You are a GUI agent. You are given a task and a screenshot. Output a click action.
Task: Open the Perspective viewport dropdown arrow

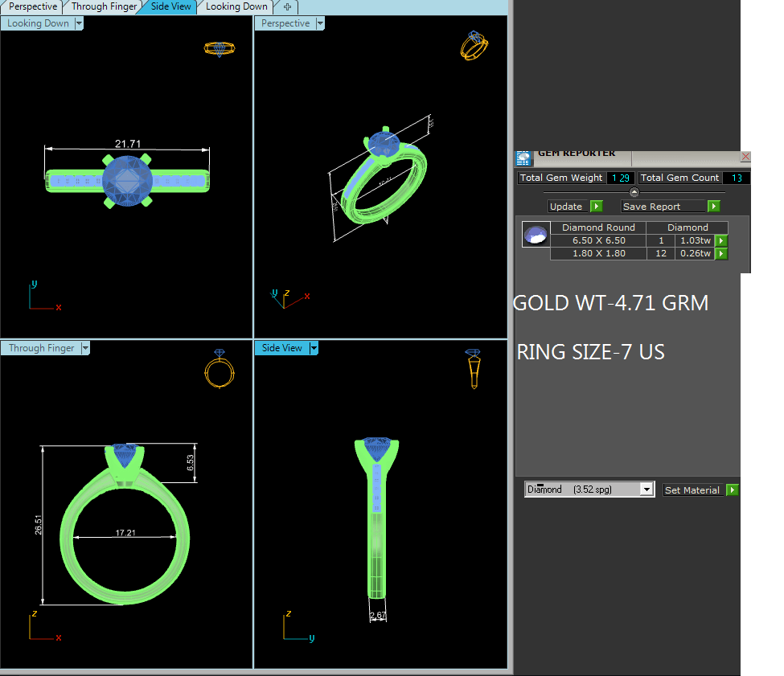click(x=320, y=23)
